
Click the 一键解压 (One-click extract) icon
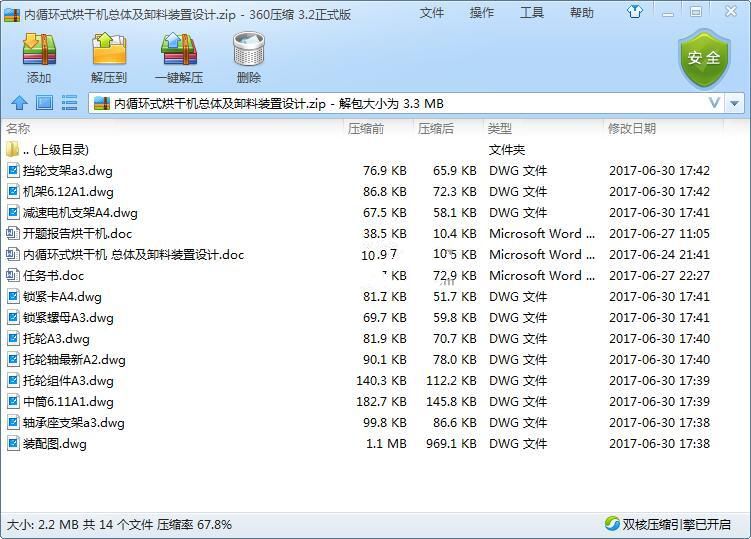point(179,49)
